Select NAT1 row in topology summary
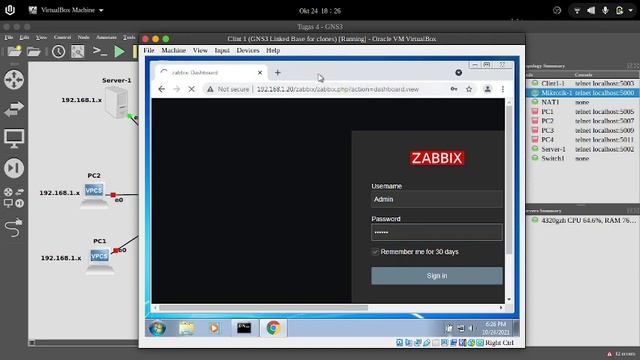The image size is (640, 360). pyautogui.click(x=582, y=102)
